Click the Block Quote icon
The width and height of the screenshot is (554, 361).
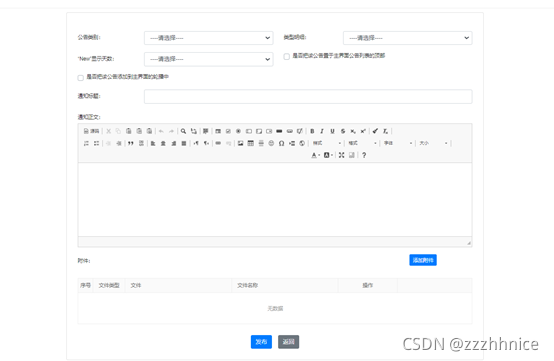click(131, 143)
